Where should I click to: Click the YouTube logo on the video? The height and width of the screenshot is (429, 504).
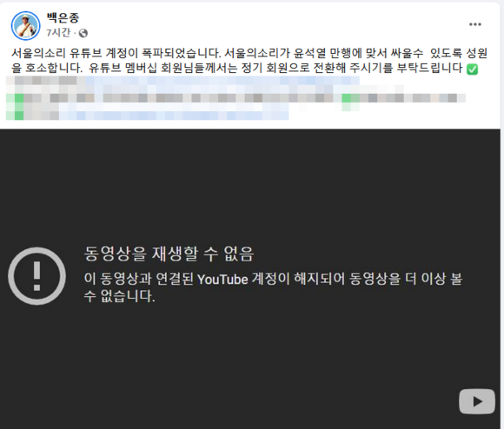[x=477, y=401]
